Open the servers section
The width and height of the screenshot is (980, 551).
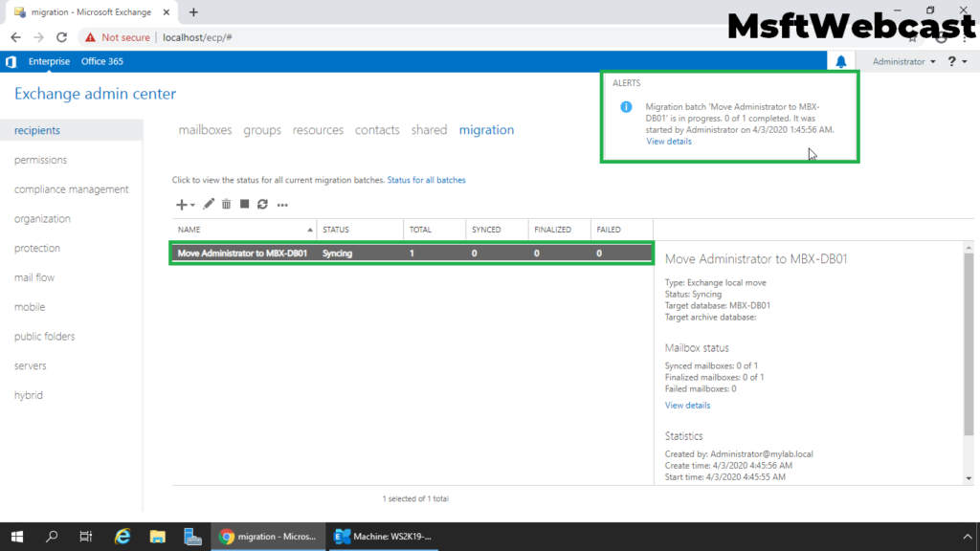(x=30, y=365)
